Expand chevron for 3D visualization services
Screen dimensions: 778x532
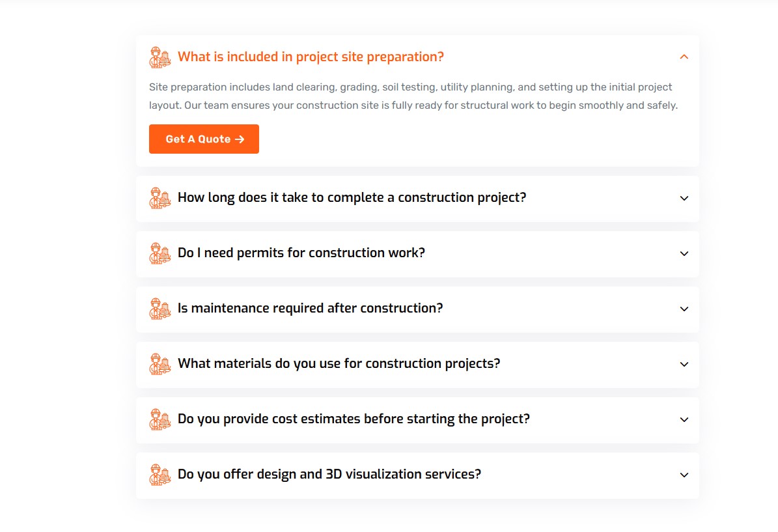point(684,475)
